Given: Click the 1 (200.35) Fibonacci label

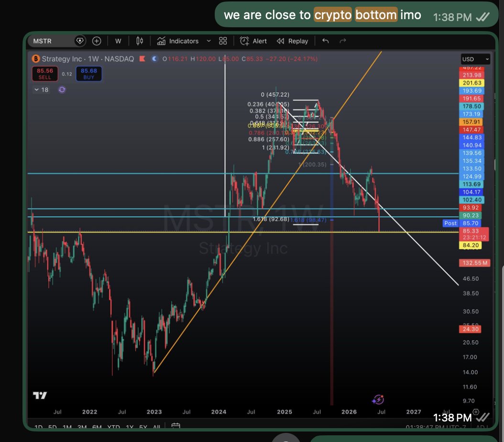Looking at the screenshot, I should (x=312, y=164).
